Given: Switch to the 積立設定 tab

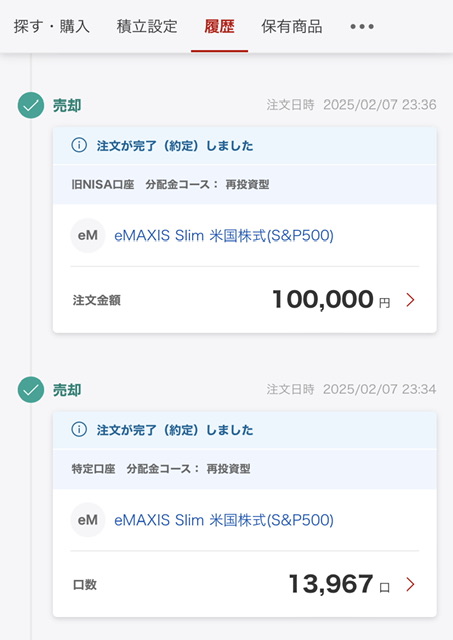Looking at the screenshot, I should point(147,27).
